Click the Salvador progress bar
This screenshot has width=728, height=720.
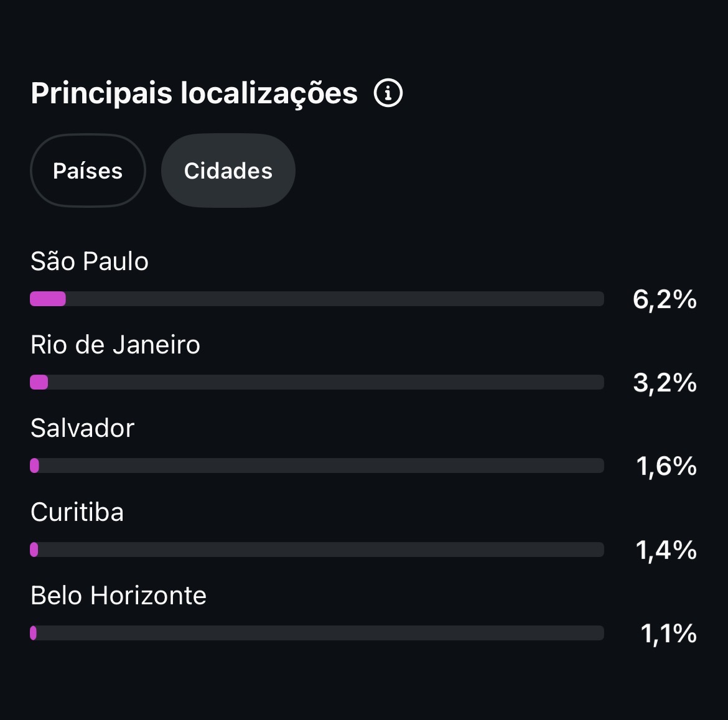click(x=317, y=465)
